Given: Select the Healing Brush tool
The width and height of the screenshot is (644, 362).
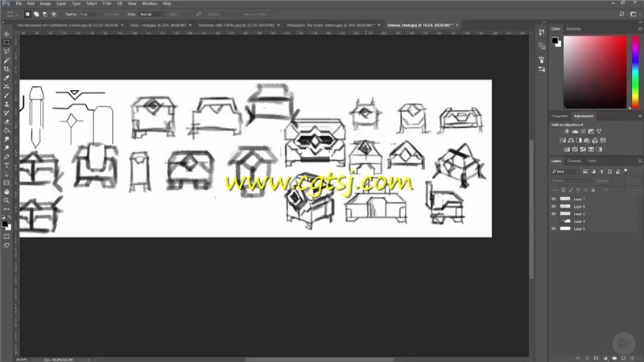Looking at the screenshot, I should click(x=6, y=87).
